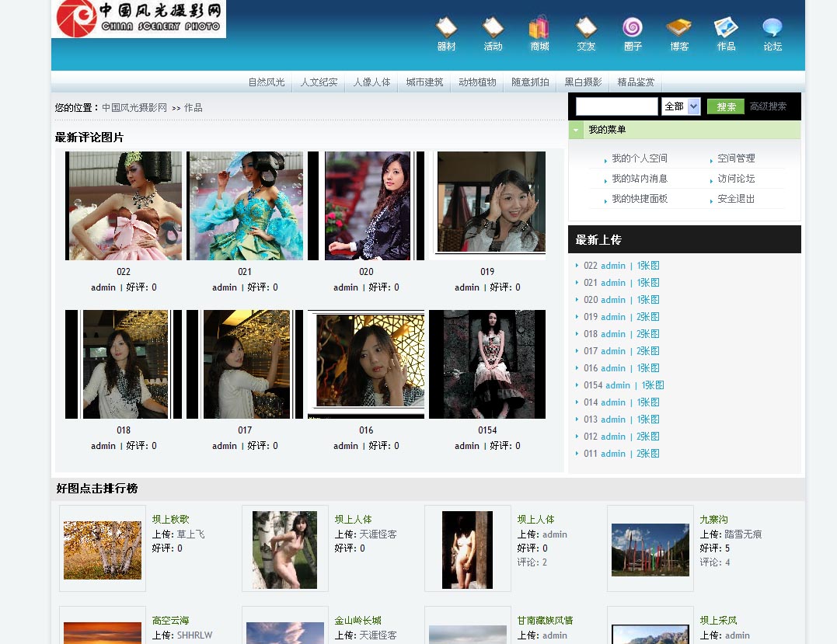Open the 博客 blog book icon
The image size is (837, 644).
(679, 33)
